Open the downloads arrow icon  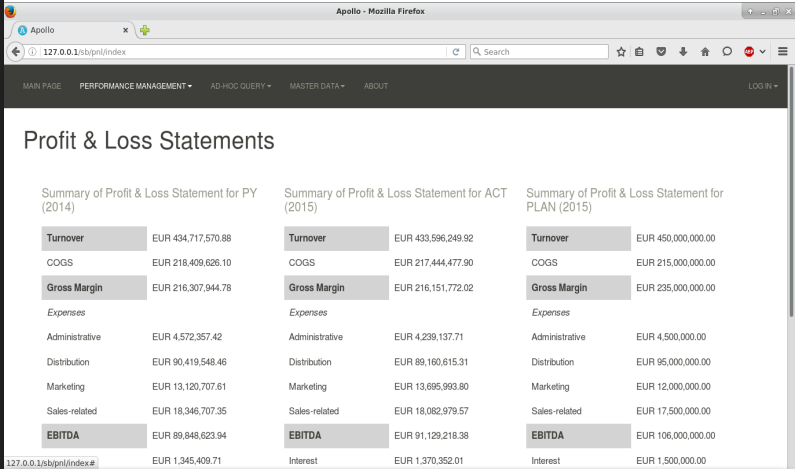coord(683,52)
